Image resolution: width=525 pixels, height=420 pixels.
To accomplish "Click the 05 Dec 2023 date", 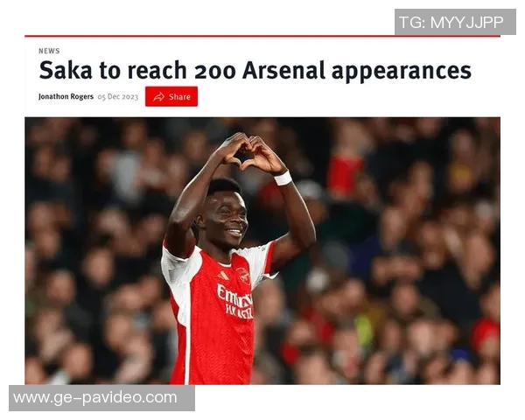I will [118, 97].
